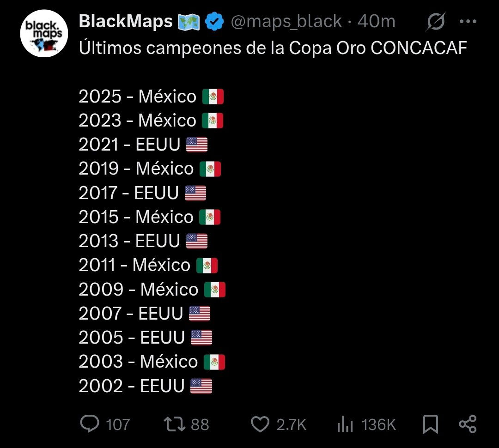Screen dimensions: 499x448
Task: Open the three-dot more options menu
Action: click(x=468, y=21)
